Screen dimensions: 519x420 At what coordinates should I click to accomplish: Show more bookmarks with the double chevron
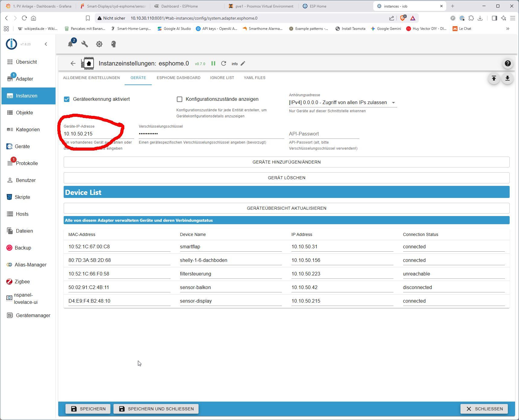click(508, 29)
